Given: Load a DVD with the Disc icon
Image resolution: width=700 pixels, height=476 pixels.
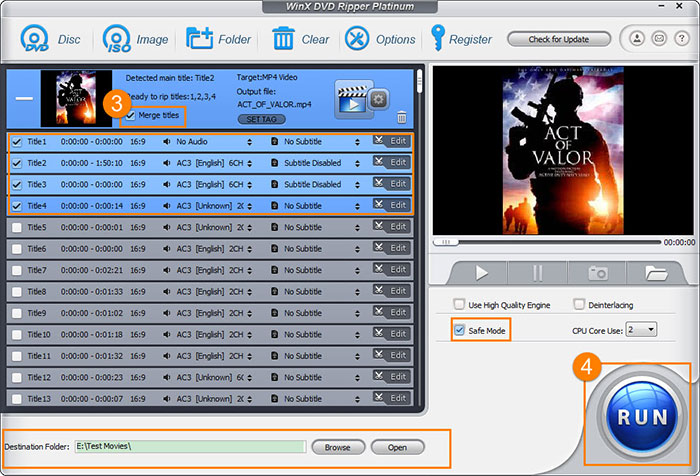Looking at the screenshot, I should click(50, 39).
